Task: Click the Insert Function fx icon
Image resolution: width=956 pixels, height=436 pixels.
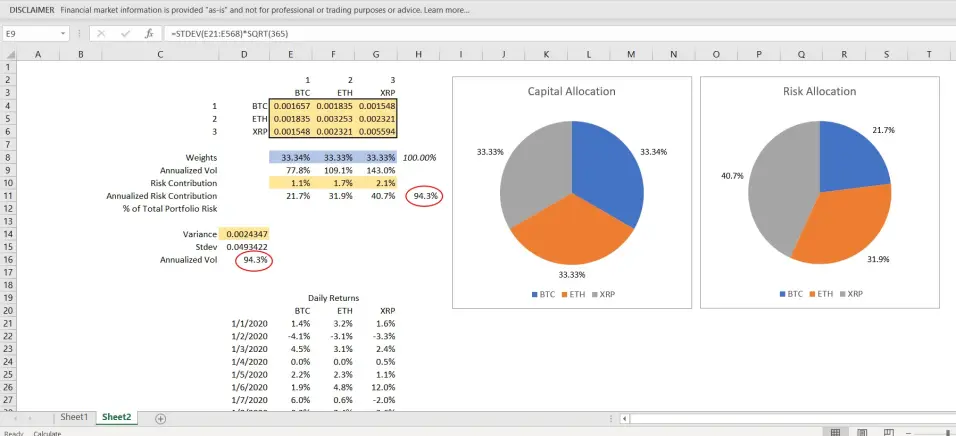Action: tap(149, 34)
